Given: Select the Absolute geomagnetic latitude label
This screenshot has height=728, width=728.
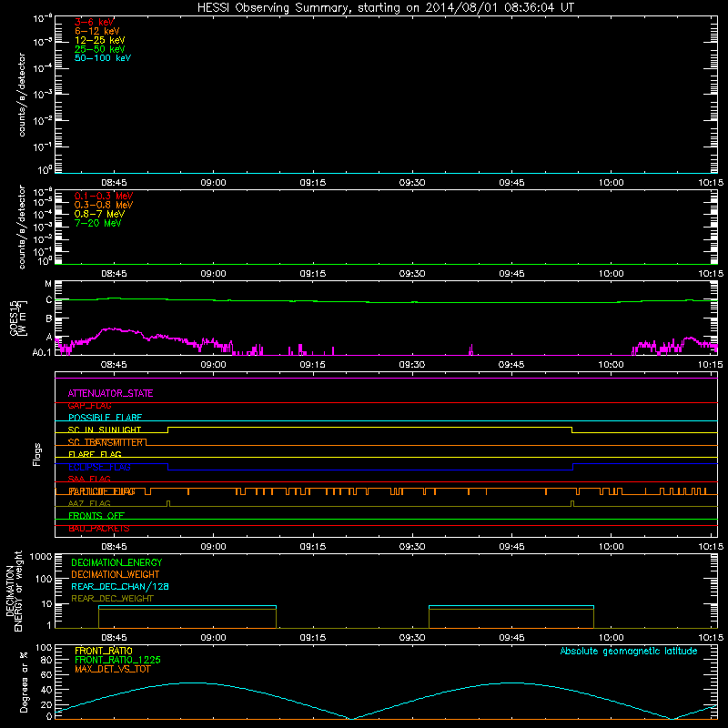Looking at the screenshot, I should tap(629, 651).
